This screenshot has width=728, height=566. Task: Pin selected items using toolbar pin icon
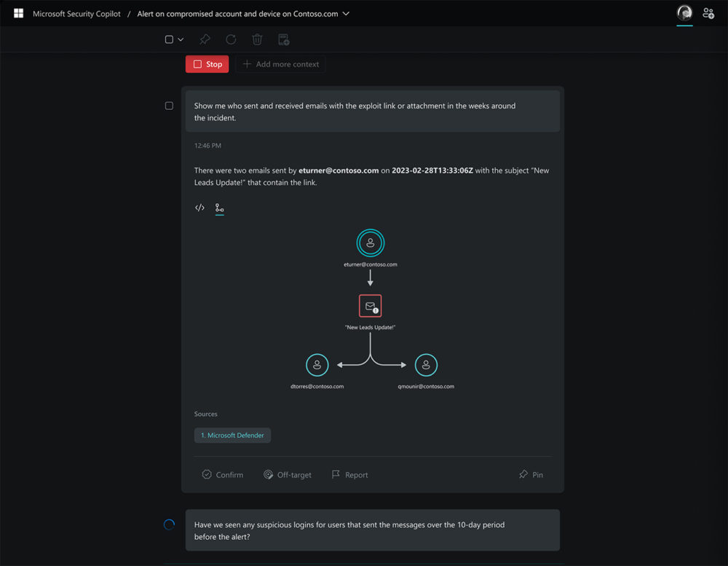pos(205,39)
